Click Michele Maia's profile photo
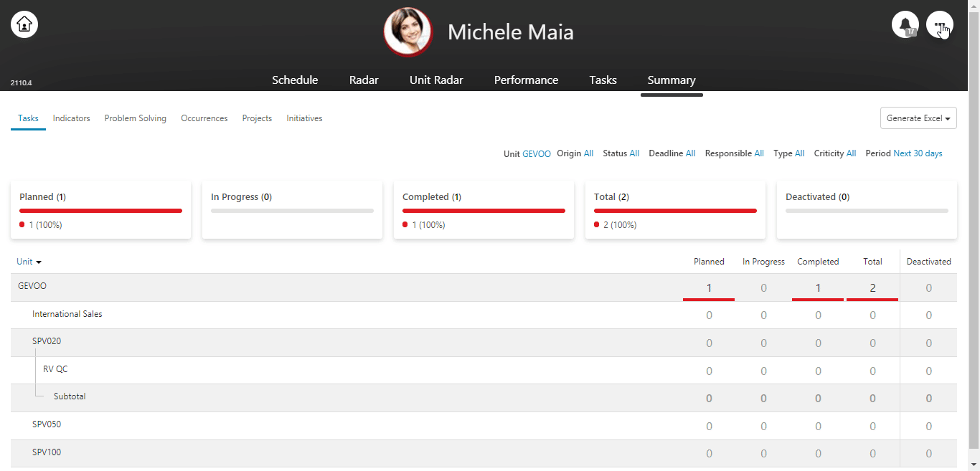980x471 pixels. click(408, 32)
